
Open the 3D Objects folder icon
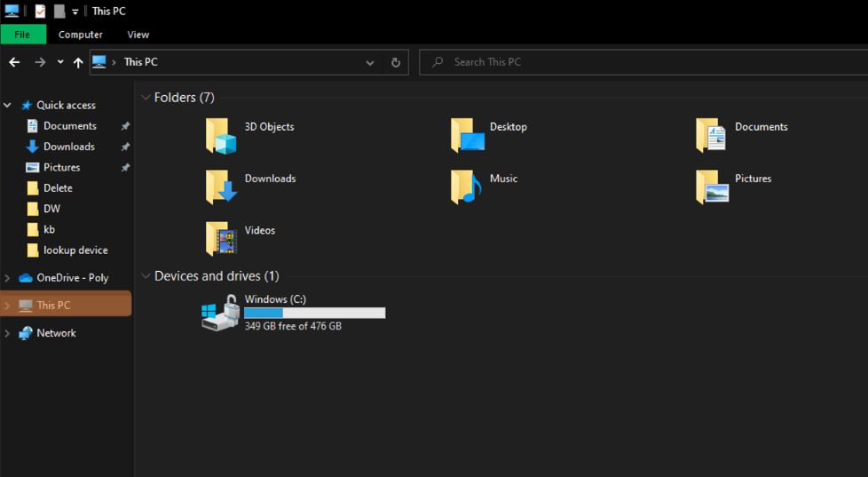click(221, 135)
